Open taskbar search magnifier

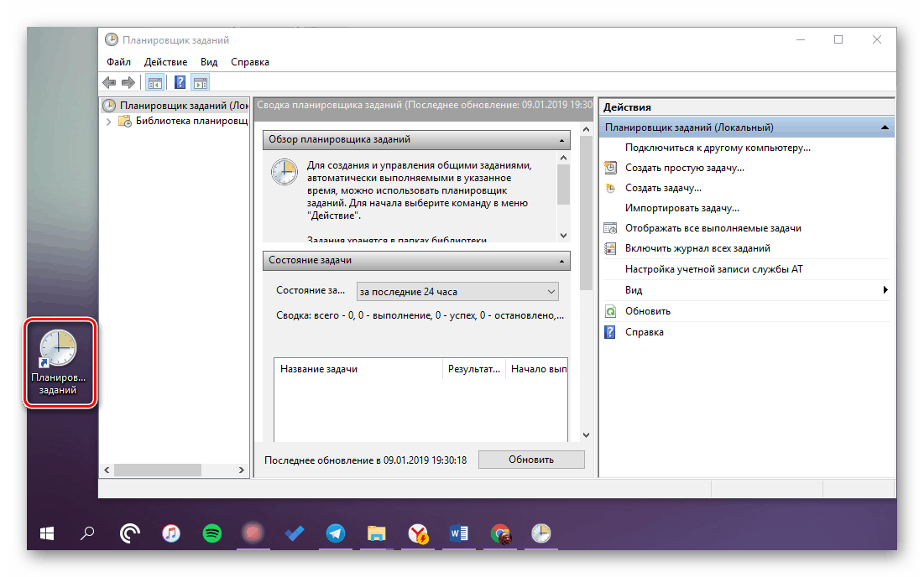(87, 534)
